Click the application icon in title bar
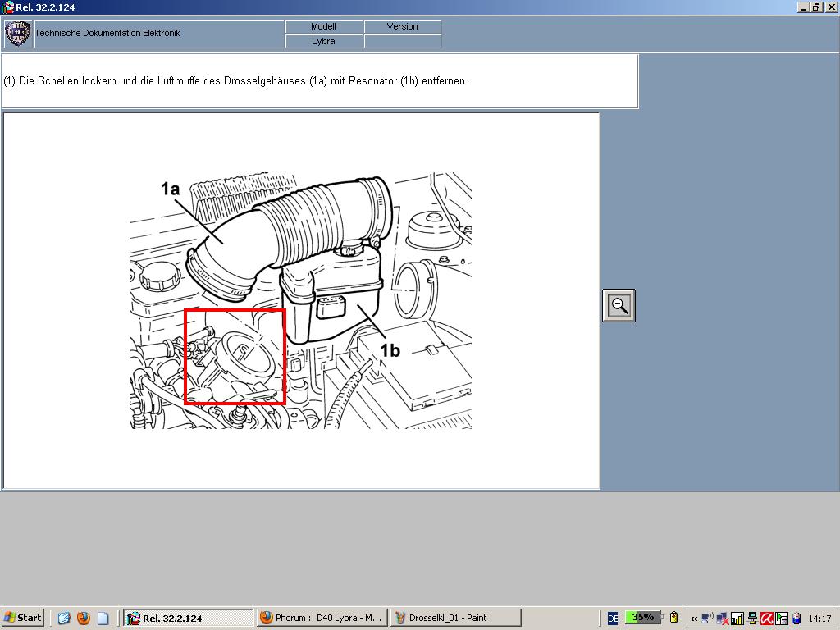 [x=7, y=7]
